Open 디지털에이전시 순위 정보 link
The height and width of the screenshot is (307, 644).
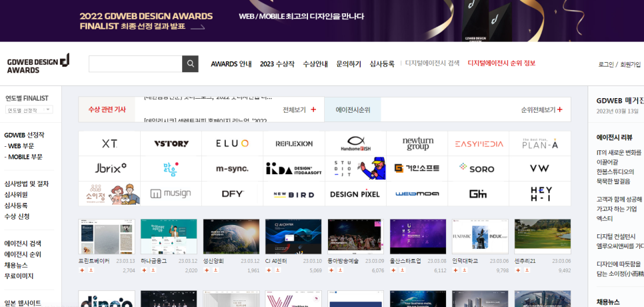pyautogui.click(x=501, y=63)
